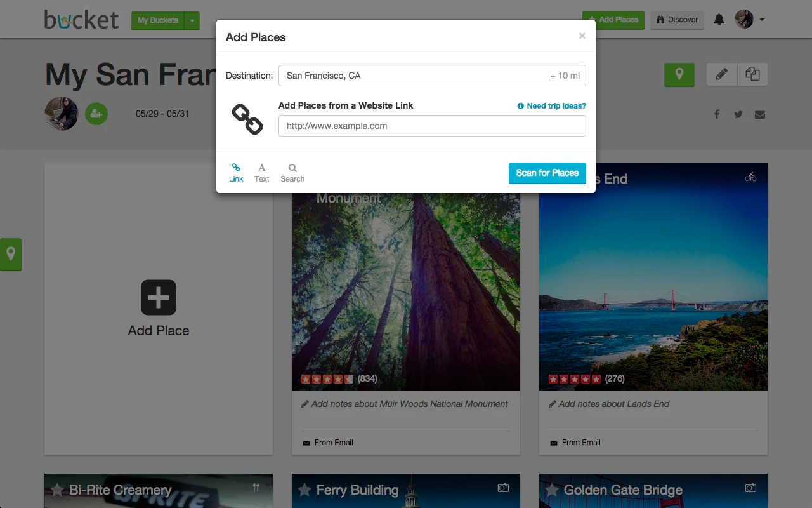Add a collaborator with green person icon
The width and height of the screenshot is (812, 508).
click(x=96, y=114)
